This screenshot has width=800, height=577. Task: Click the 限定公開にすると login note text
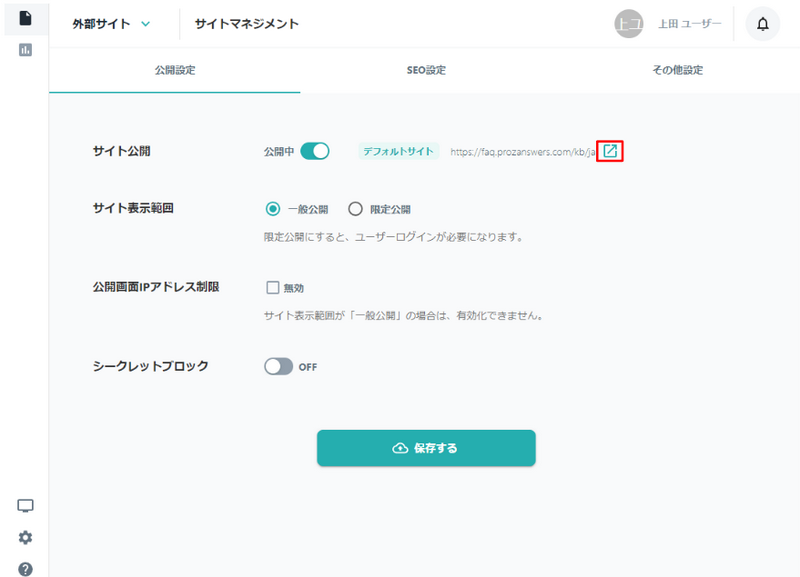[x=393, y=237]
